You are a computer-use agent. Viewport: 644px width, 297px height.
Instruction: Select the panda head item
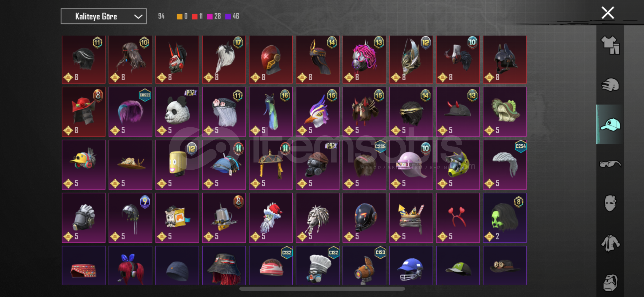[x=177, y=112]
